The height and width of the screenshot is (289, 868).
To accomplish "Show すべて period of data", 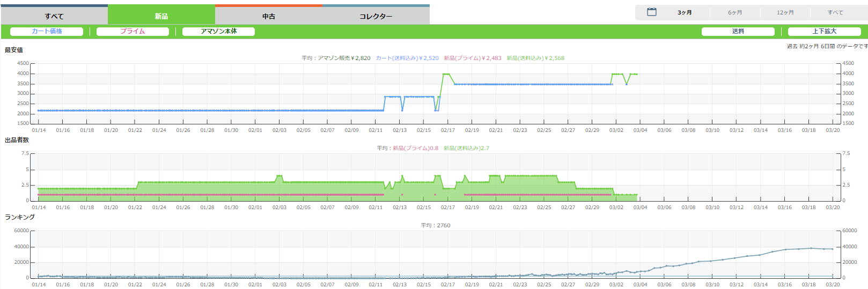I will coord(835,12).
